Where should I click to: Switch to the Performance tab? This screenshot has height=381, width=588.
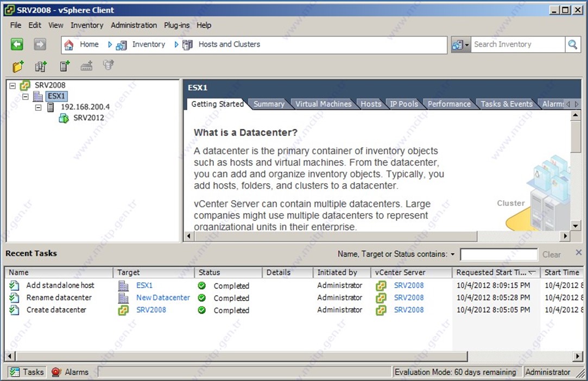449,104
